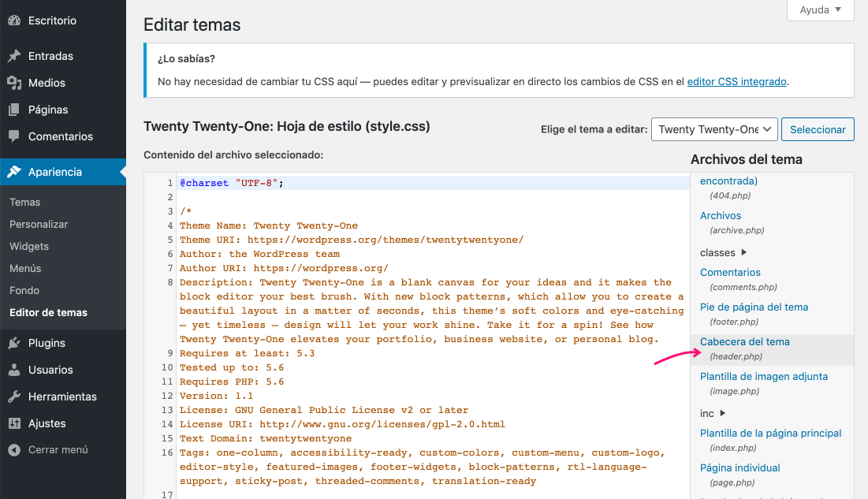Click the Herramientas wrench icon
The image size is (868, 499).
(14, 397)
